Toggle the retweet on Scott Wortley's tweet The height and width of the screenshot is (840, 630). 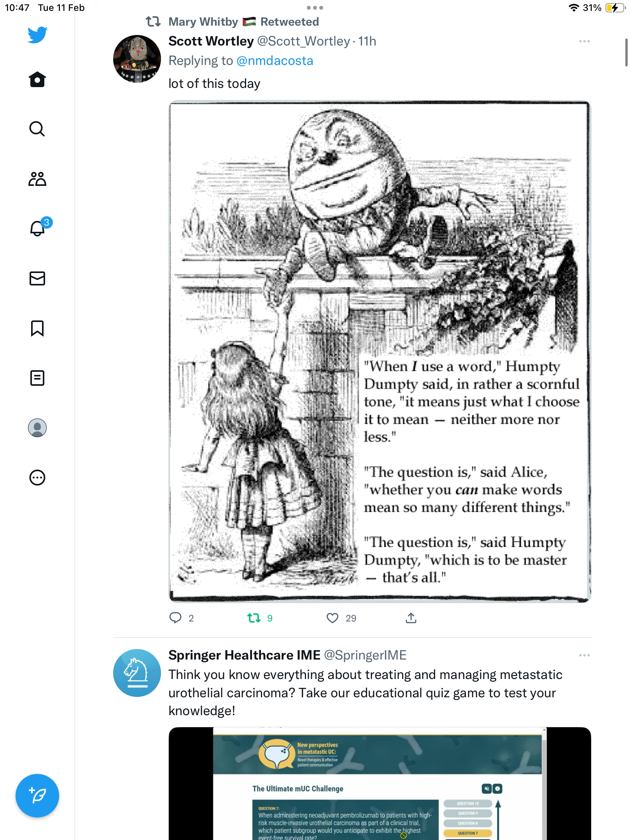[x=254, y=618]
